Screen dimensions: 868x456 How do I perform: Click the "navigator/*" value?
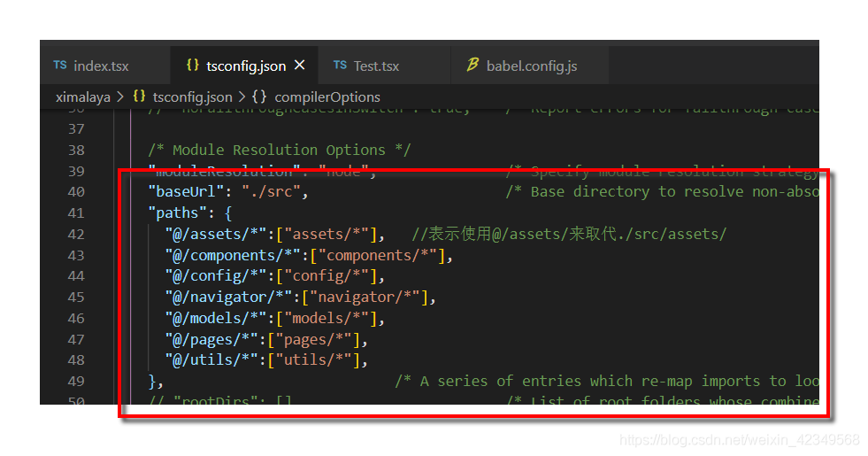pyautogui.click(x=365, y=297)
